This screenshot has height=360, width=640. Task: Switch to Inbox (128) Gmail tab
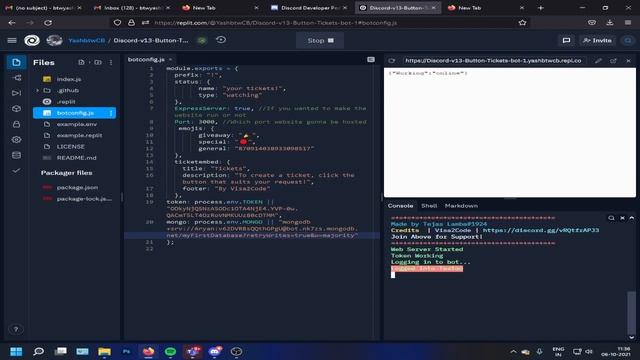point(131,8)
